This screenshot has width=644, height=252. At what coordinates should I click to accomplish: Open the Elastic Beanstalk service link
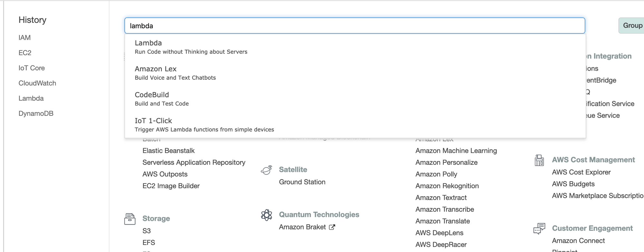168,151
